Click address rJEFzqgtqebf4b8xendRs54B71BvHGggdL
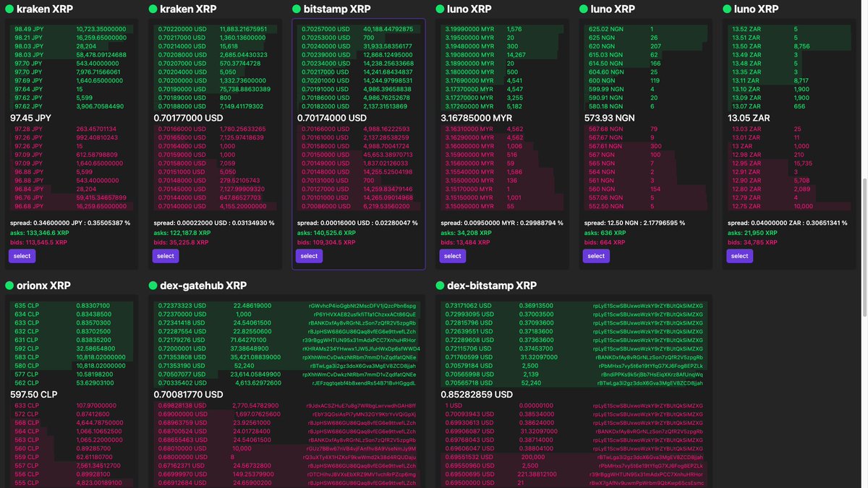Screen dimensions: 868x488 tap(363, 383)
